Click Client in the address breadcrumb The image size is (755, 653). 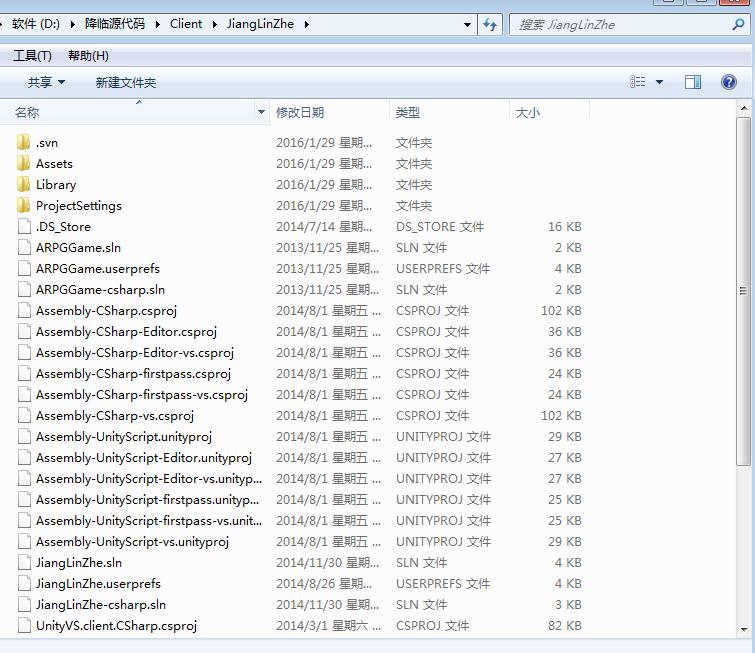(186, 24)
